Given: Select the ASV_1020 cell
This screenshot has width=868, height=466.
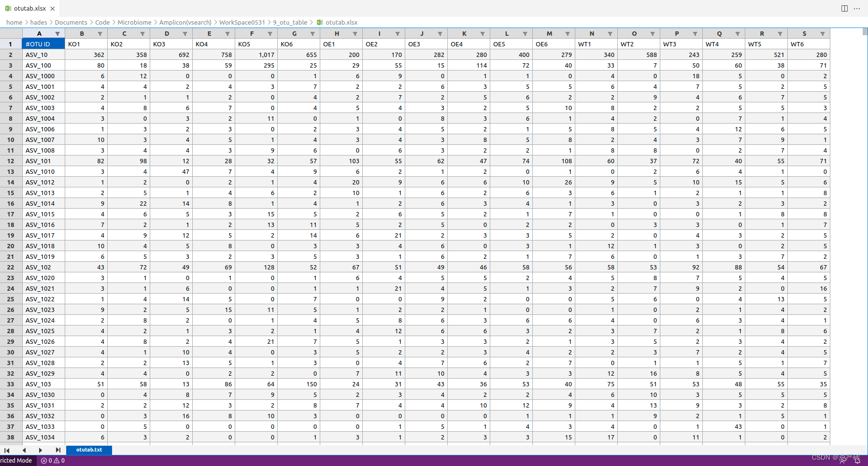Looking at the screenshot, I should [x=43, y=278].
